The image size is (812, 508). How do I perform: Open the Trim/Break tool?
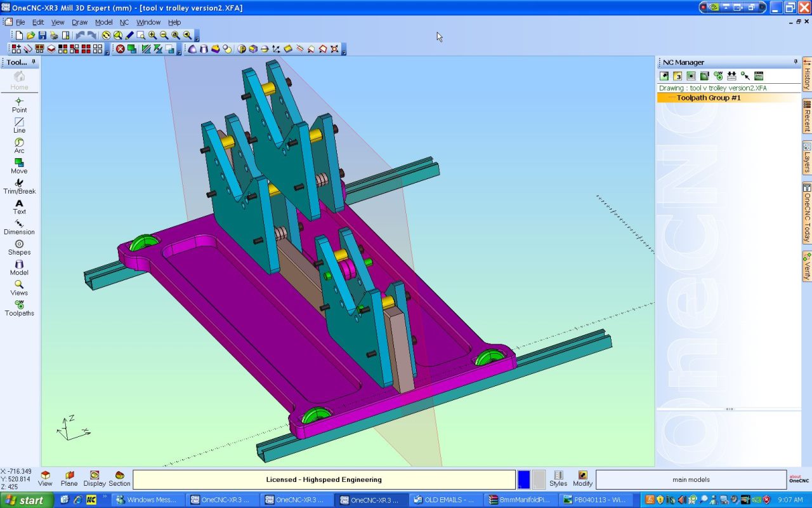coord(19,186)
